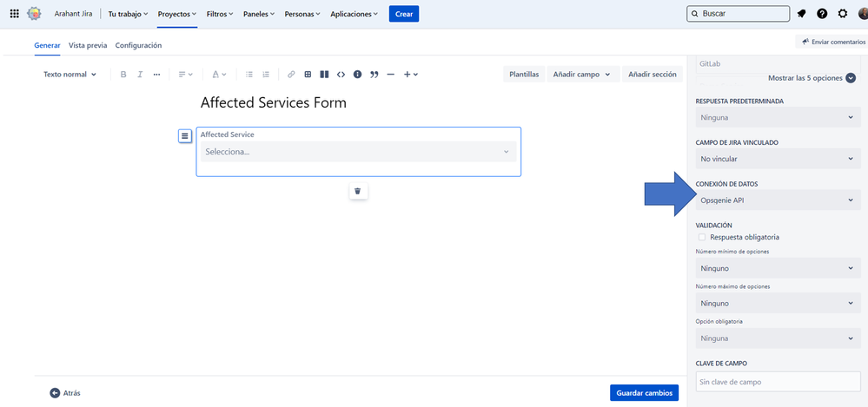Open the Aplicaciones menu
This screenshot has height=407, width=868.
(x=354, y=14)
